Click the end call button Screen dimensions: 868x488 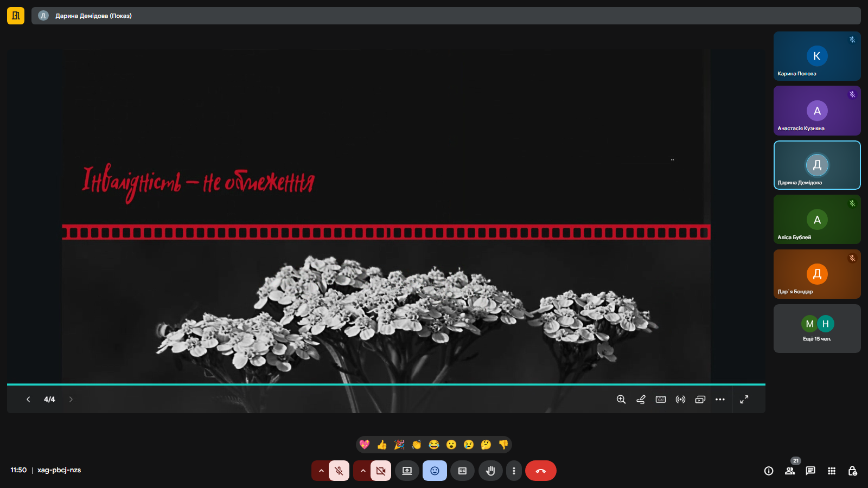pos(540,471)
